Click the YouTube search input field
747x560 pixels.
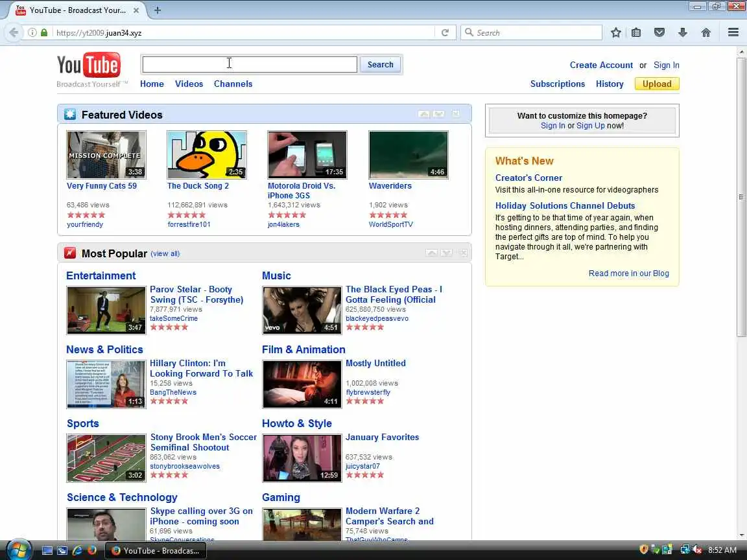tap(250, 64)
